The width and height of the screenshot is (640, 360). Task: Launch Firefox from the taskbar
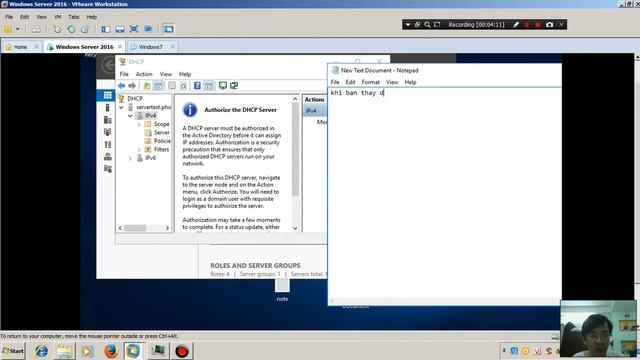(111, 351)
